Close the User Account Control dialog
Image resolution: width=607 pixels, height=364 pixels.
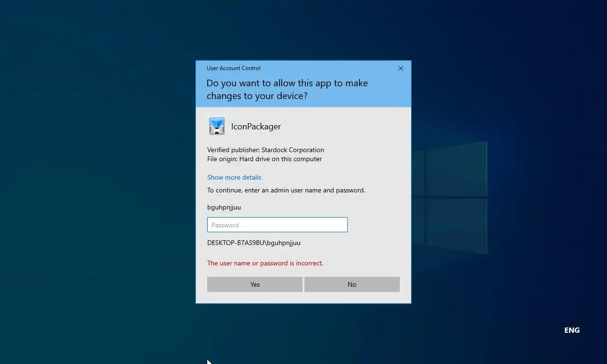[x=401, y=68]
